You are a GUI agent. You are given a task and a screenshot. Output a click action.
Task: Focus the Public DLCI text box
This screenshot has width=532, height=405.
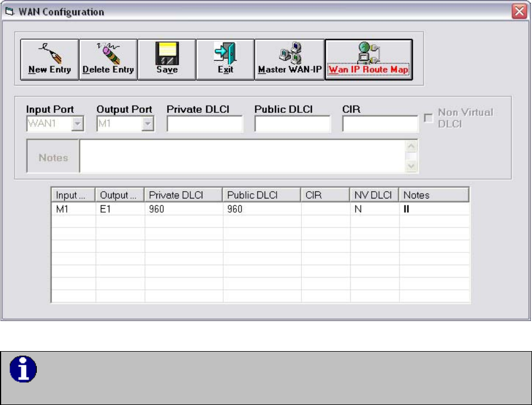coord(292,124)
